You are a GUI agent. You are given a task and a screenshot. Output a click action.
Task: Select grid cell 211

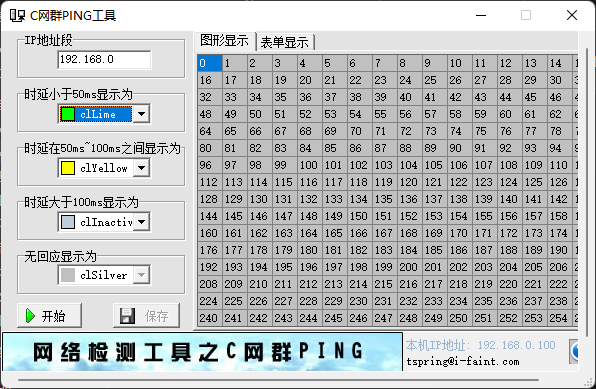(285, 284)
